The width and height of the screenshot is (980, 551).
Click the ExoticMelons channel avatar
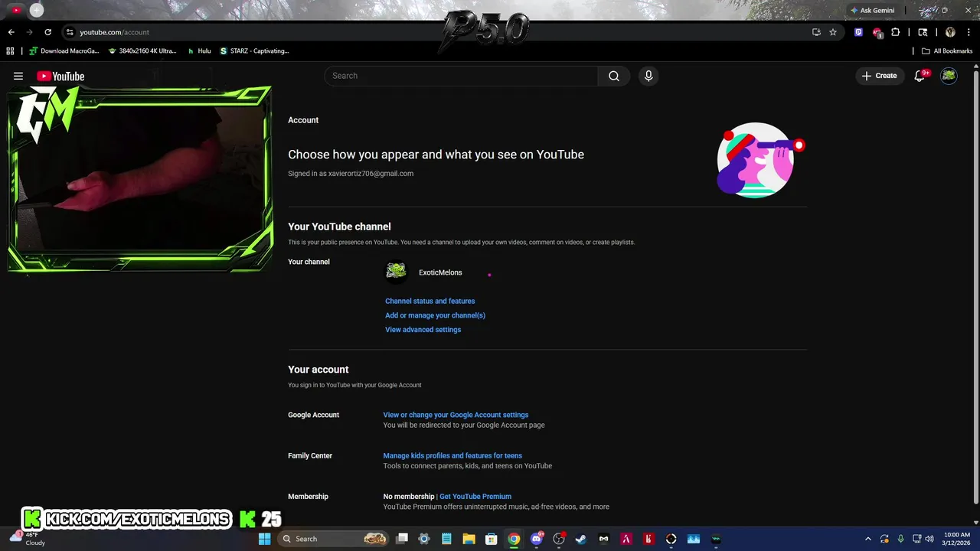[396, 272]
